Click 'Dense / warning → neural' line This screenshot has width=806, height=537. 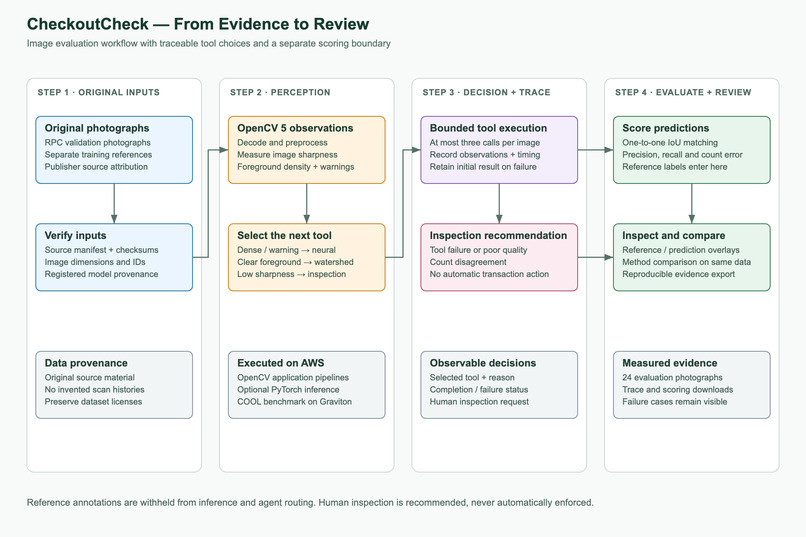pos(286,250)
